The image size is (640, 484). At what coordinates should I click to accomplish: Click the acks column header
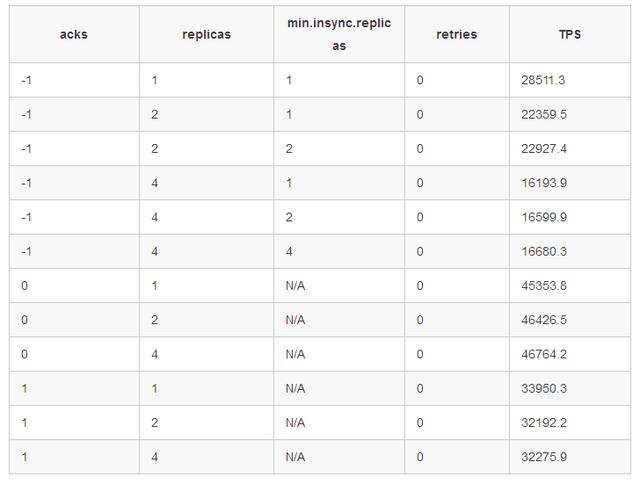tap(73, 34)
